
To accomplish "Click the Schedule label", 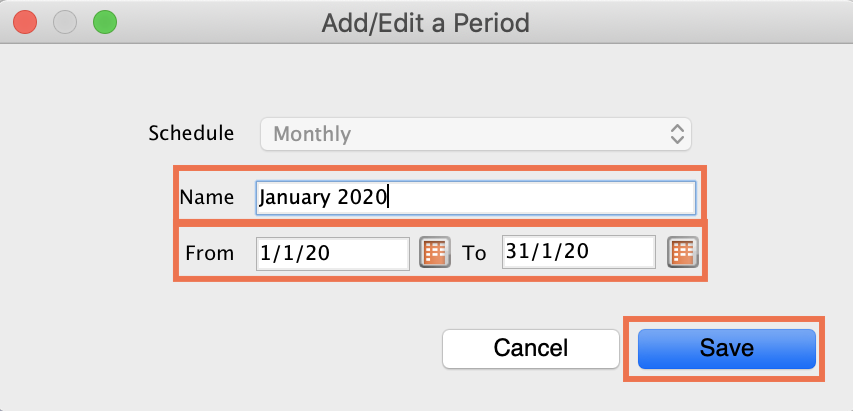I will point(191,133).
